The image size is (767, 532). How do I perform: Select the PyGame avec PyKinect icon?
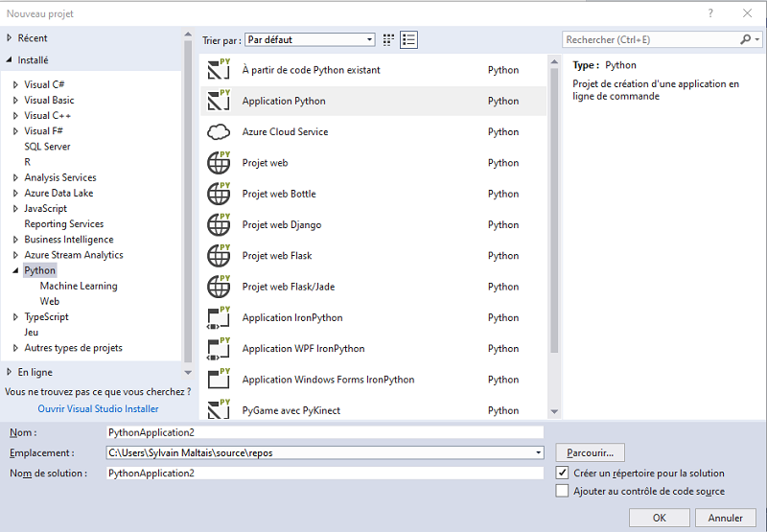pyautogui.click(x=219, y=410)
